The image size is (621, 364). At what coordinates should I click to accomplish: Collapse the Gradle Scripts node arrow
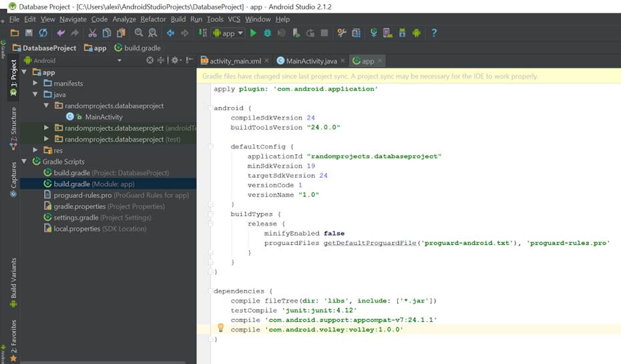click(x=24, y=161)
